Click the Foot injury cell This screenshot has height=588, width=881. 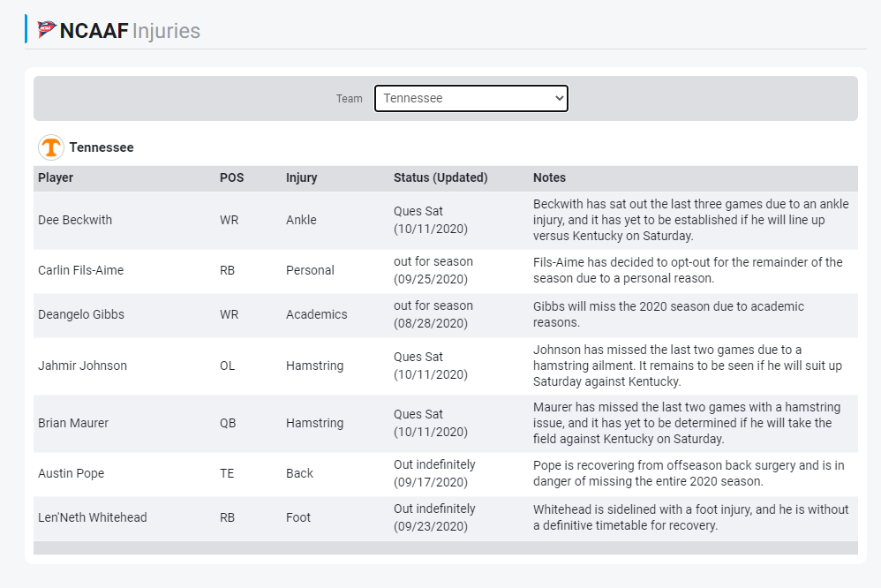pyautogui.click(x=297, y=517)
